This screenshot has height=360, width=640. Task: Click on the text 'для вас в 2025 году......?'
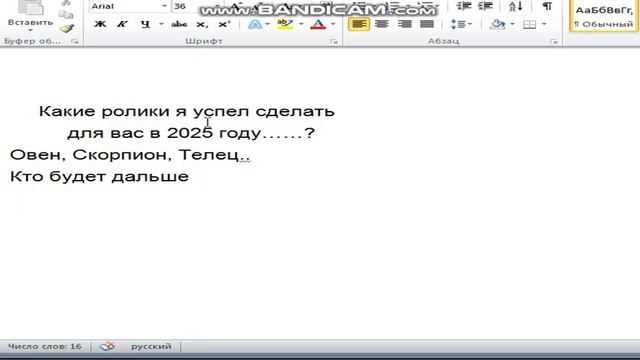[191, 133]
